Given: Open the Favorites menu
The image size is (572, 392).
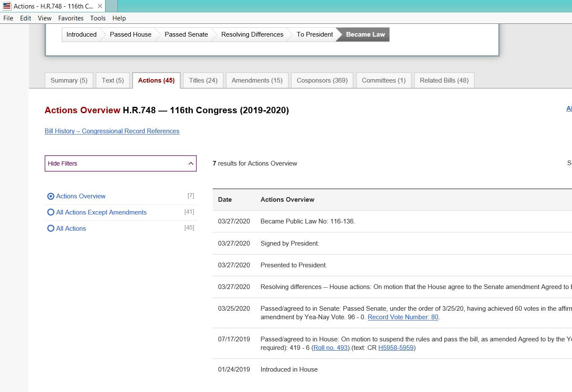Looking at the screenshot, I should coord(71,18).
